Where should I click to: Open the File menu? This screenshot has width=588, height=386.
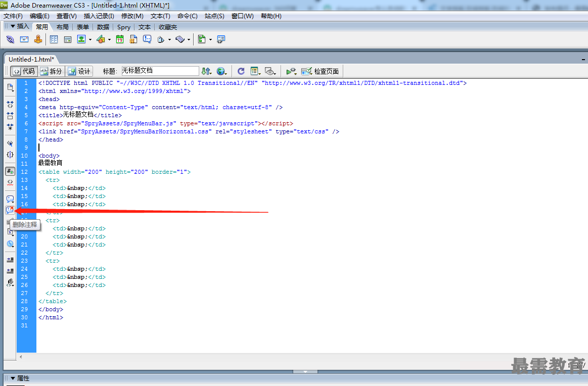tap(13, 16)
